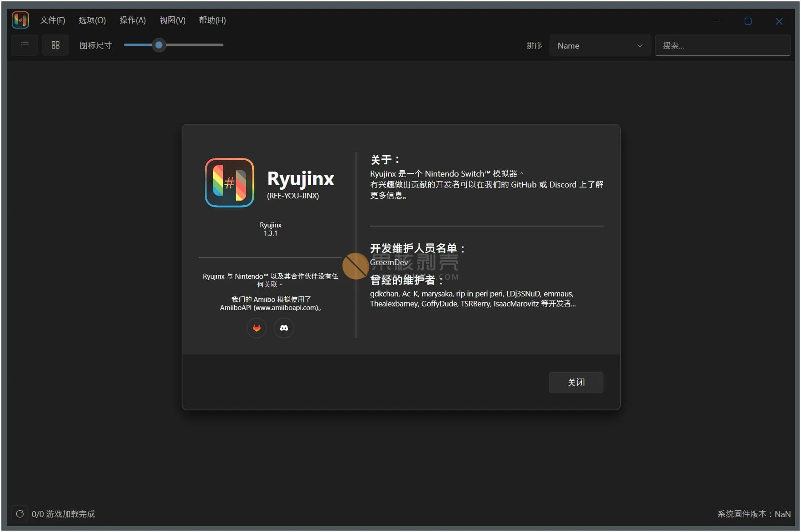Adjust the 图标尺寸 icon size slider
The height and width of the screenshot is (532, 801).
(x=158, y=45)
